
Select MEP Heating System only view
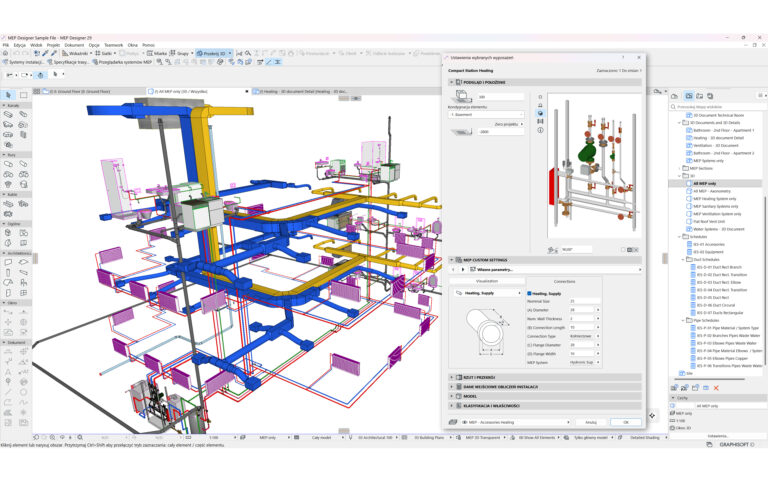point(714,198)
